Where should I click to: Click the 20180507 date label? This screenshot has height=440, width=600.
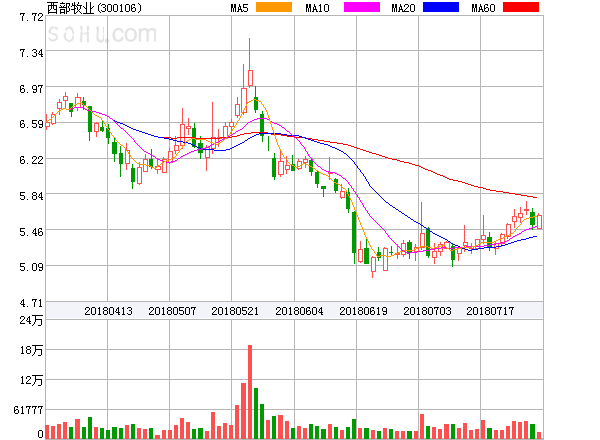point(172,311)
